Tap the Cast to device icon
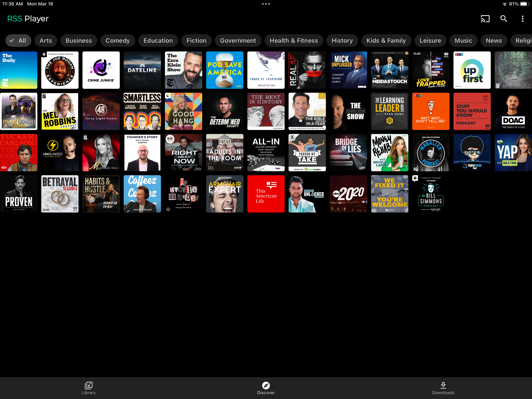 [485, 19]
